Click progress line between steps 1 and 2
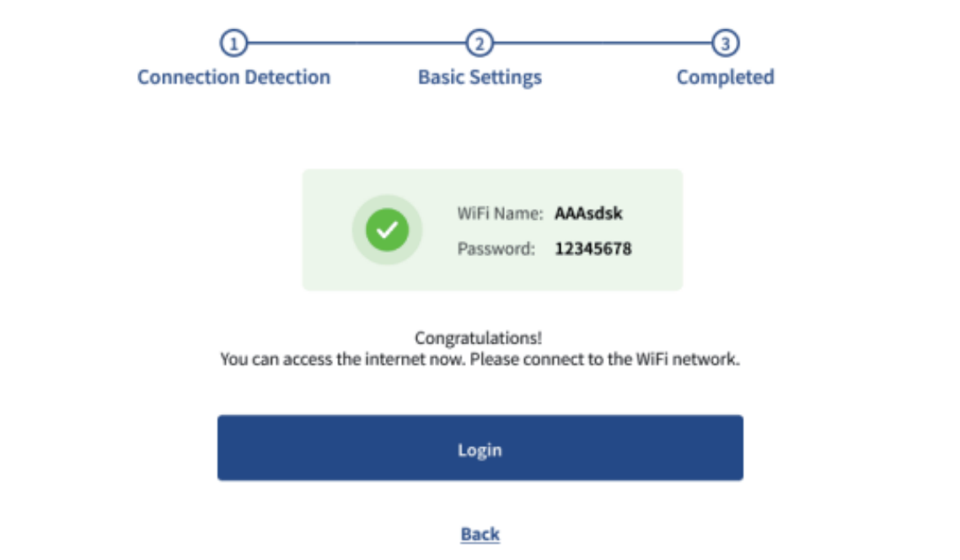Image resolution: width=960 pixels, height=560 pixels. pyautogui.click(x=357, y=42)
